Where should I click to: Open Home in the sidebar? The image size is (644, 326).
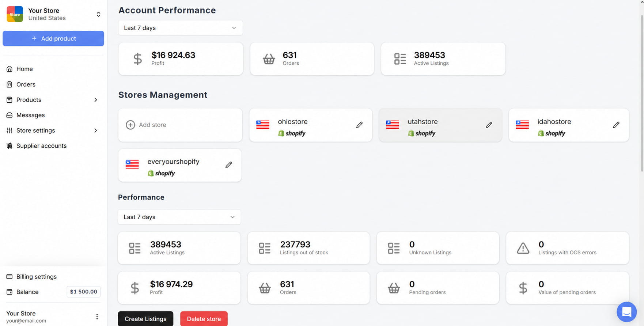53,69
